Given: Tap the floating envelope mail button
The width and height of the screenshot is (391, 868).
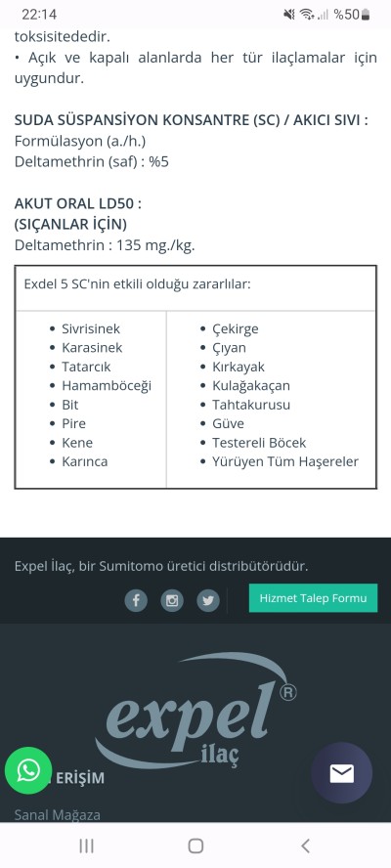Looking at the screenshot, I should point(342,773).
